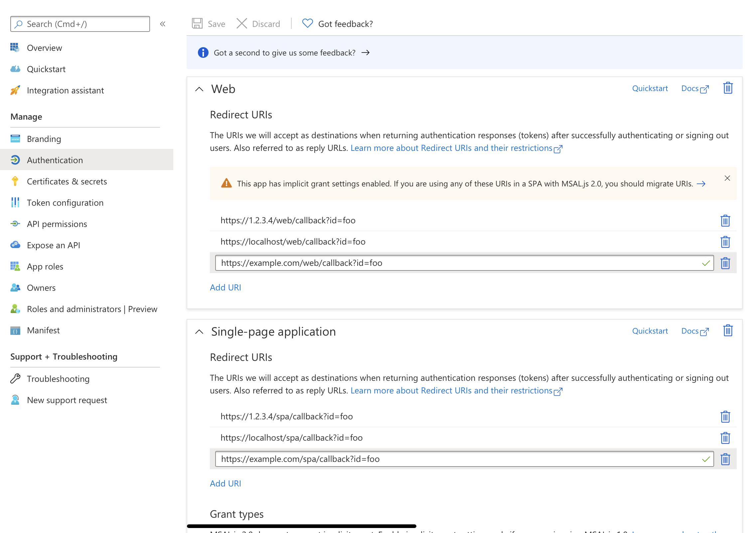
Task: Open the Redirect URIs restrictions documentation link
Action: [x=455, y=148]
